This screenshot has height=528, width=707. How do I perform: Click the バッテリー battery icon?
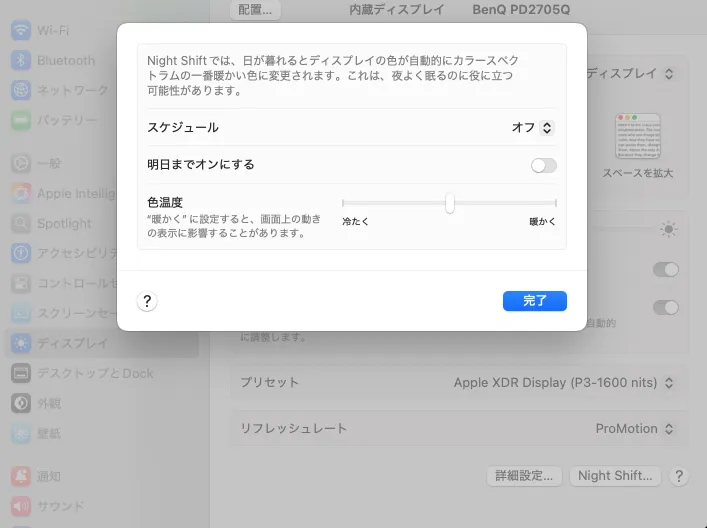click(x=21, y=120)
